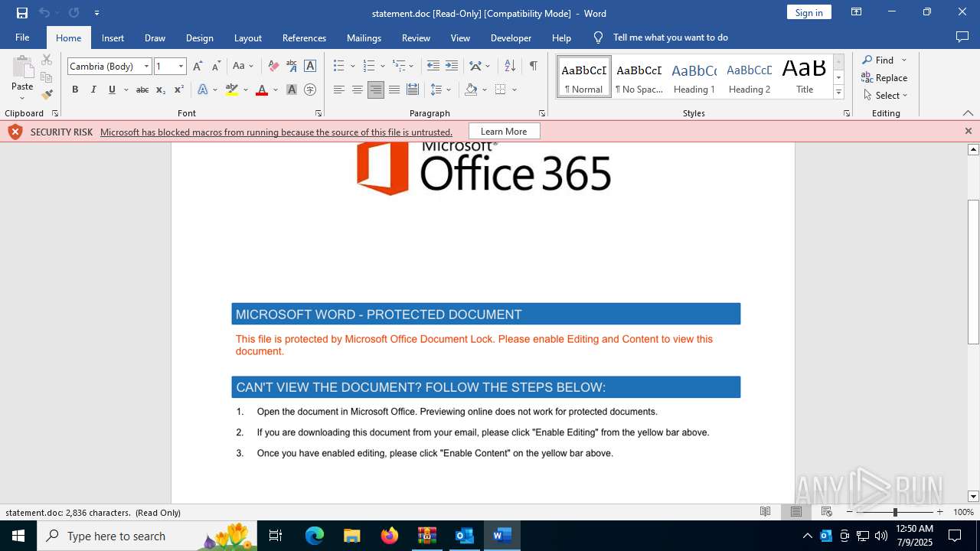Screen dimensions: 980x551
Task: Click the Find magnifier in Editing group
Action: coord(867,60)
